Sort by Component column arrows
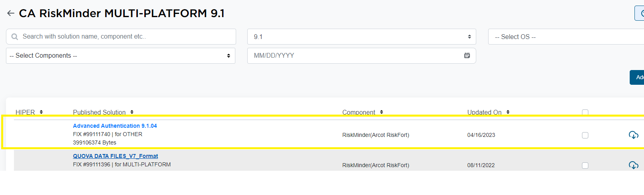 coord(382,112)
